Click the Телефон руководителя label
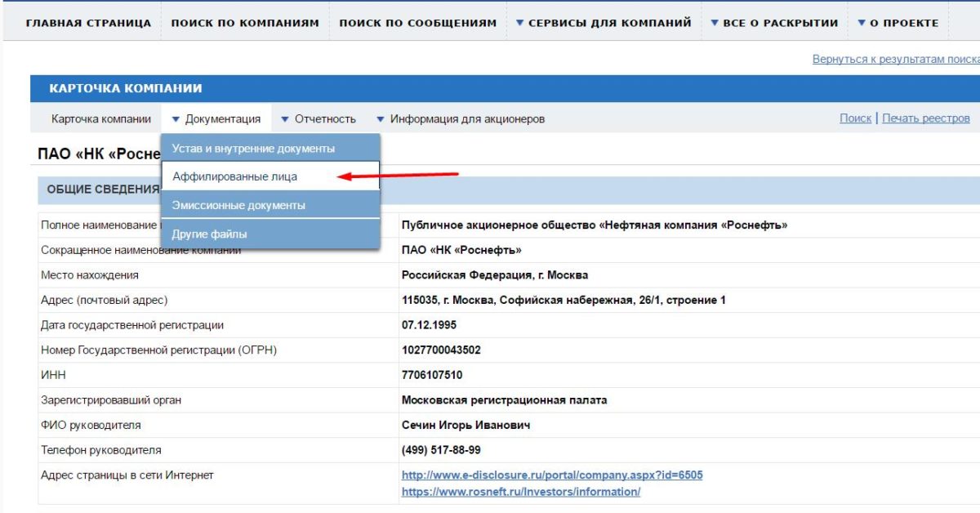The height and width of the screenshot is (513, 980). pyautogui.click(x=101, y=450)
